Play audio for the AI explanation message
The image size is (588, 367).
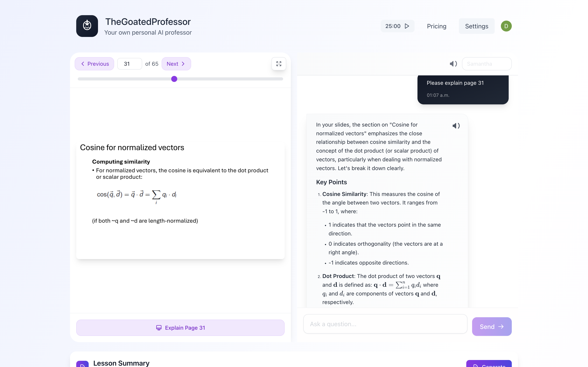coord(456,126)
